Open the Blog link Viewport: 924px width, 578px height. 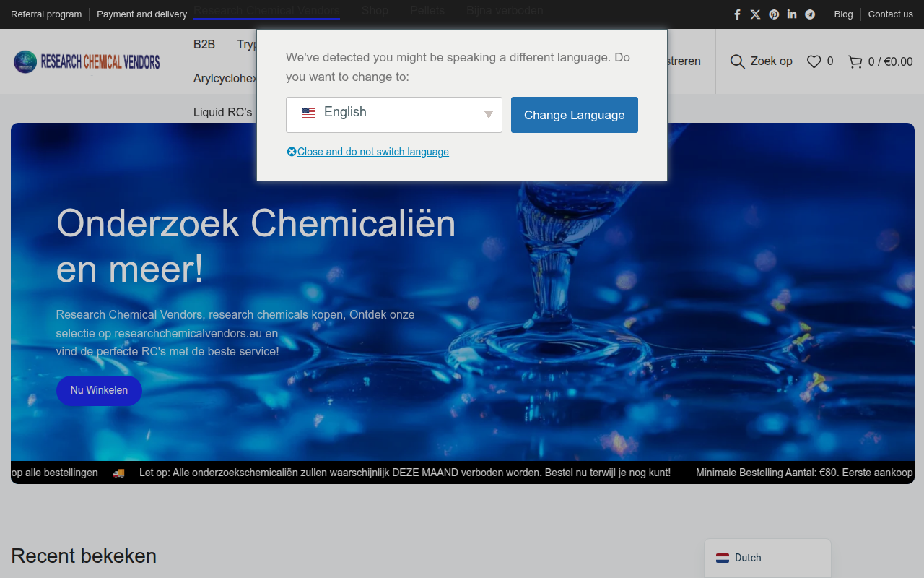click(843, 14)
